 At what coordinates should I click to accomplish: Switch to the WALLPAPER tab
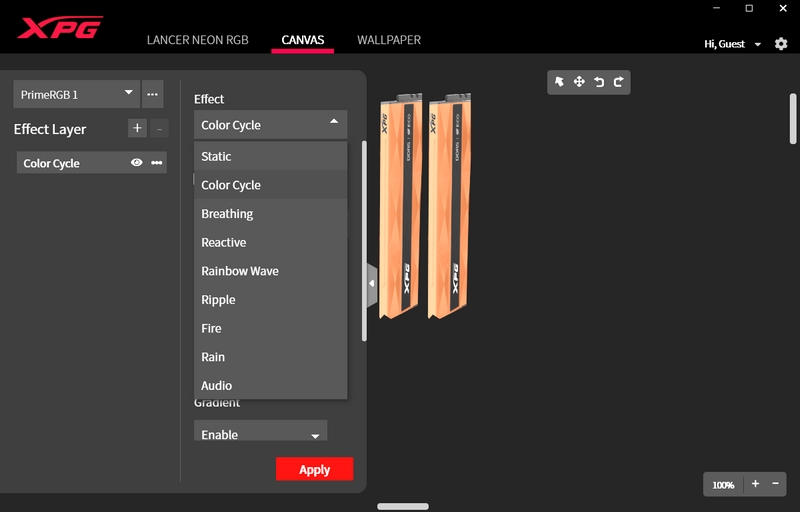click(x=389, y=40)
